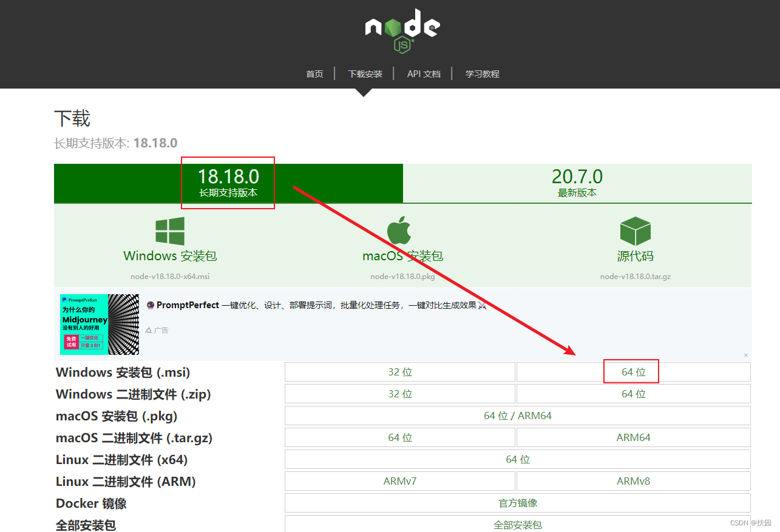Download macOS .pkg 64 位 / ARM64
Screen dimensions: 780x532
coord(518,416)
